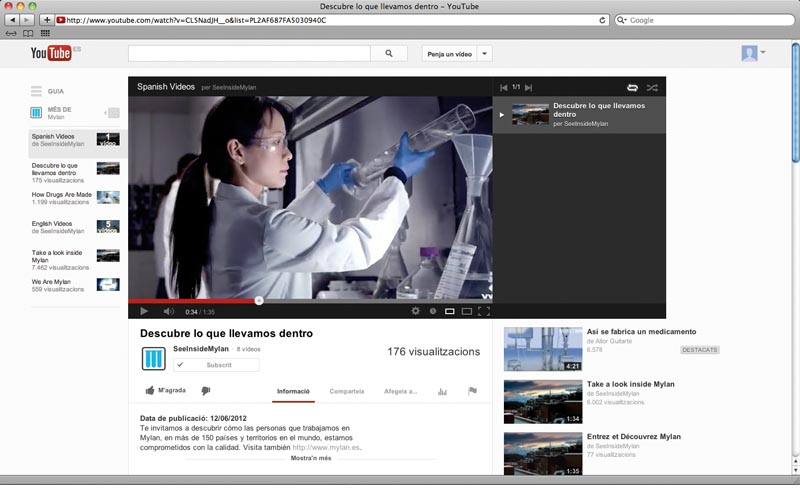Click the browser URL address bar
Image resolution: width=800 pixels, height=499 pixels.
[332, 20]
